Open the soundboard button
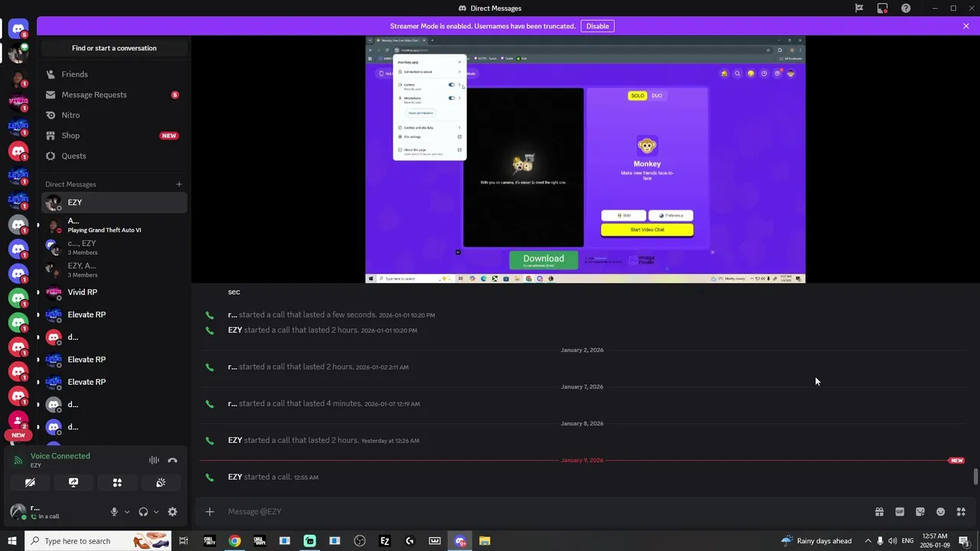Screen dimensions: 980x551 [161, 483]
